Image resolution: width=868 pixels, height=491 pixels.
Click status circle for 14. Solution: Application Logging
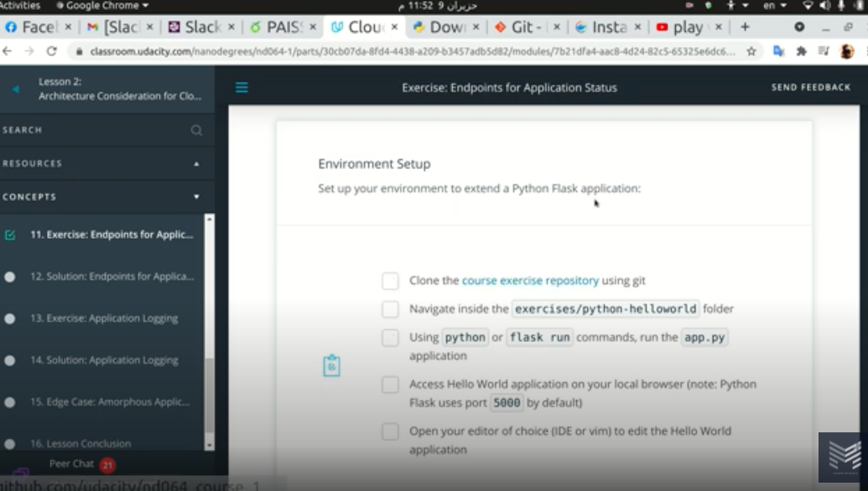point(9,360)
